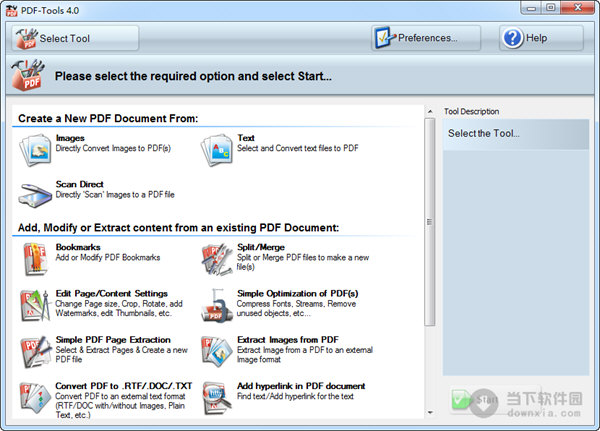Click the Text to PDF tool icon
Viewport: 600px width, 431px height.
217,149
